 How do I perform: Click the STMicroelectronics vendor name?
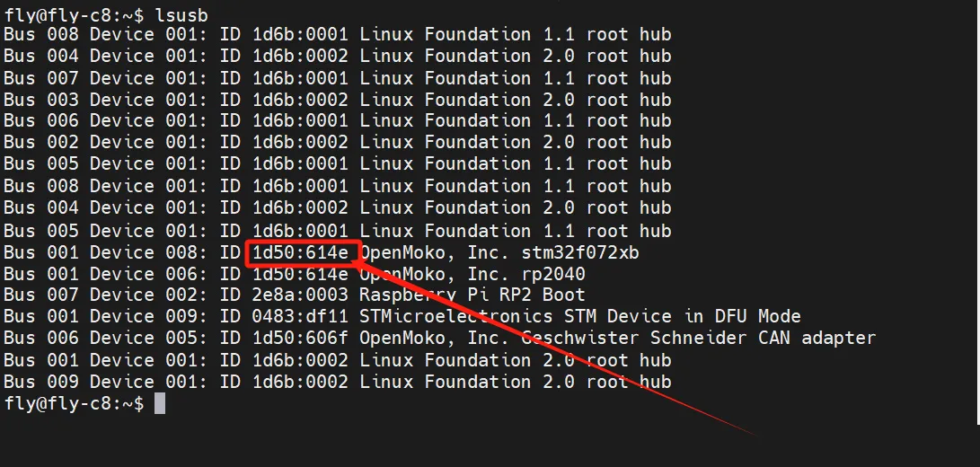[x=456, y=317]
